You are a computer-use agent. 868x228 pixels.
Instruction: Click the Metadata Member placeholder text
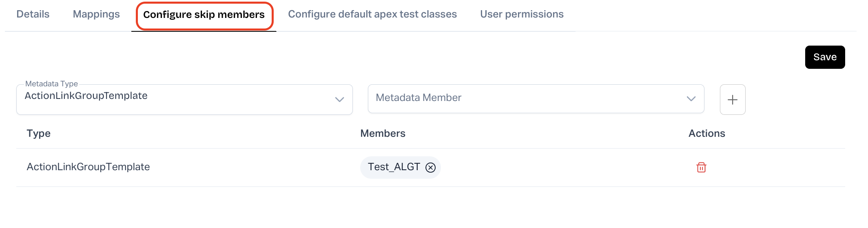tap(418, 98)
